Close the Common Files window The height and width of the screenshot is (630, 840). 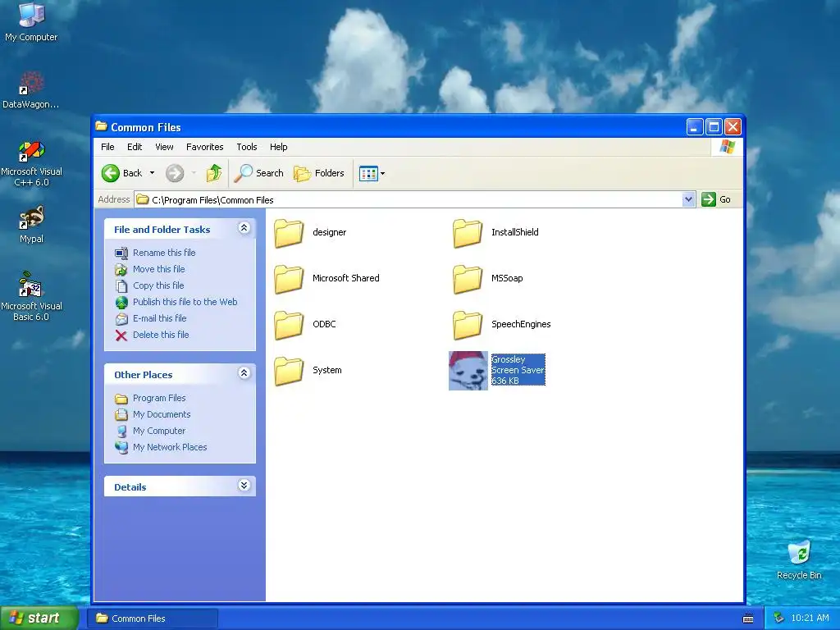tap(733, 127)
